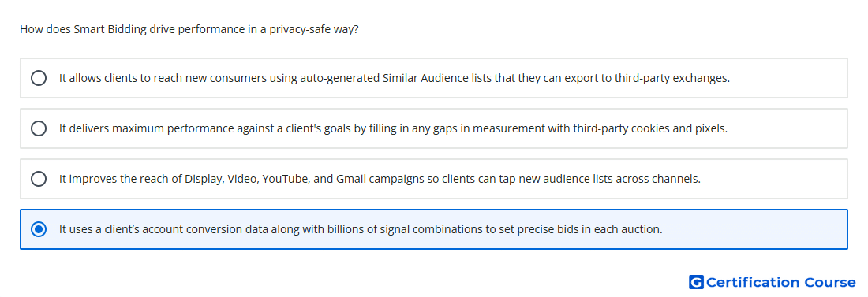868x297 pixels.
Task: Click the 'It improves the reach' answer text
Action: [x=380, y=179]
